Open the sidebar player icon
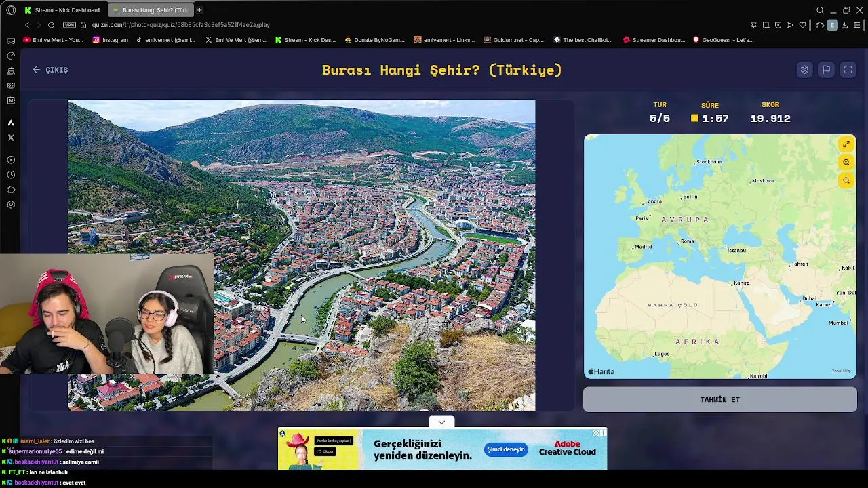This screenshot has height=488, width=868. click(11, 160)
